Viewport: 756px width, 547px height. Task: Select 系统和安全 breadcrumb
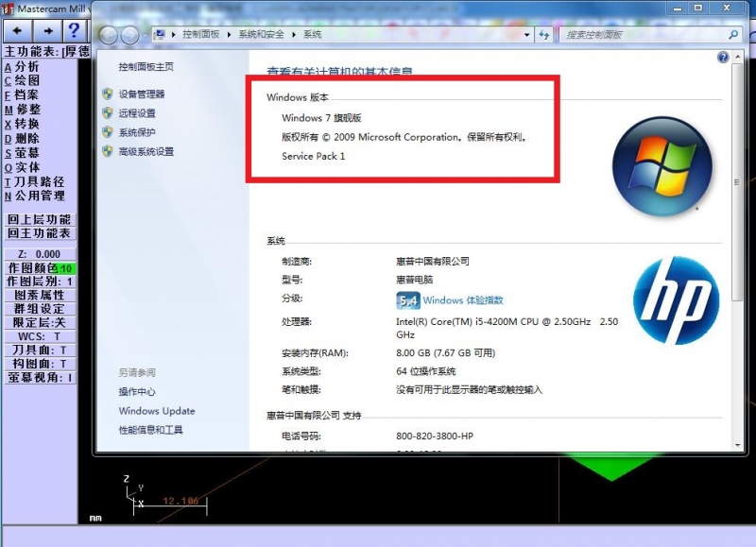[x=262, y=34]
